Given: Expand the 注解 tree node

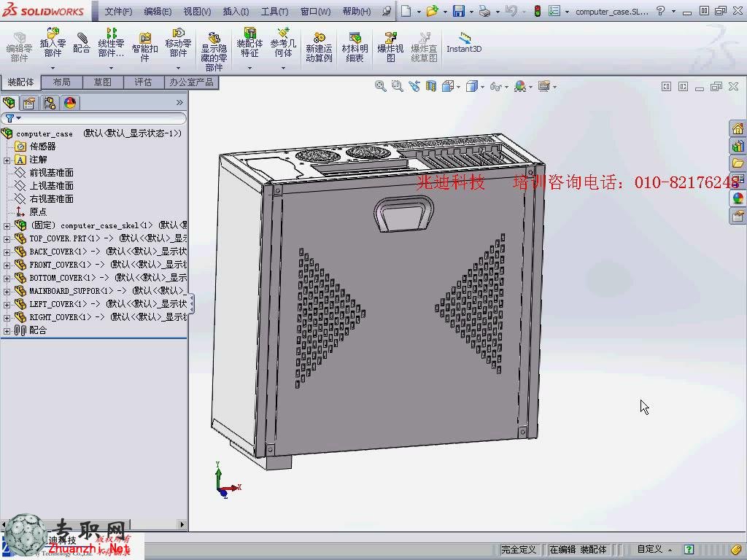Looking at the screenshot, I should click(x=7, y=160).
